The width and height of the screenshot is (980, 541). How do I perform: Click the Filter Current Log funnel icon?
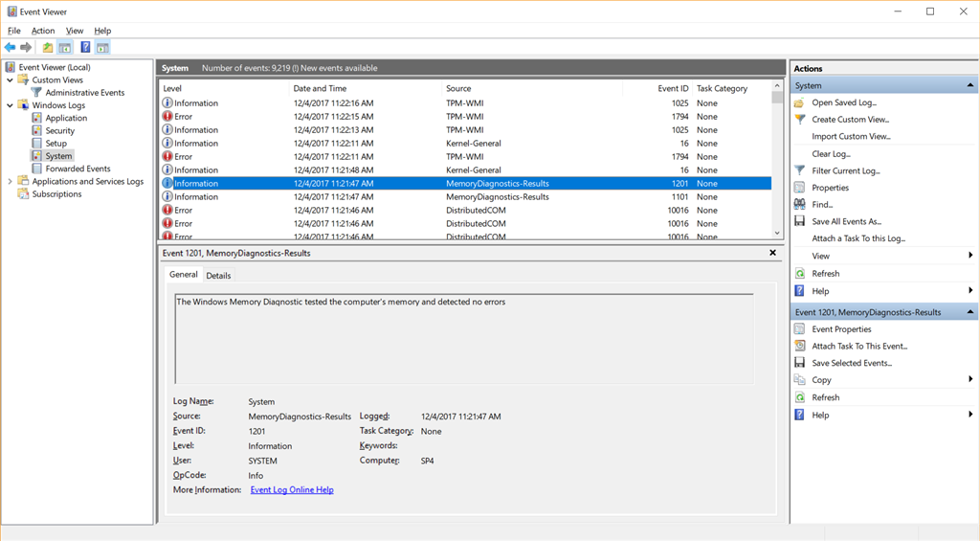(799, 170)
